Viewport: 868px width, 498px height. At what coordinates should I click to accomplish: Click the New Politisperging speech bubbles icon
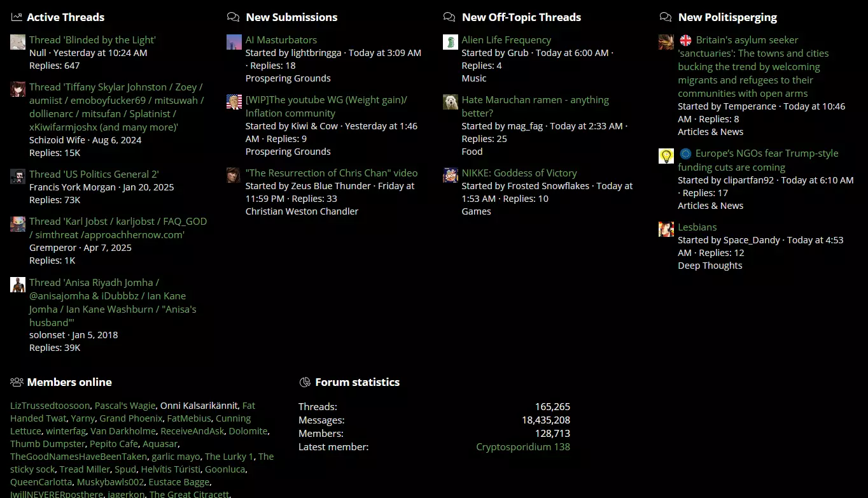click(666, 17)
